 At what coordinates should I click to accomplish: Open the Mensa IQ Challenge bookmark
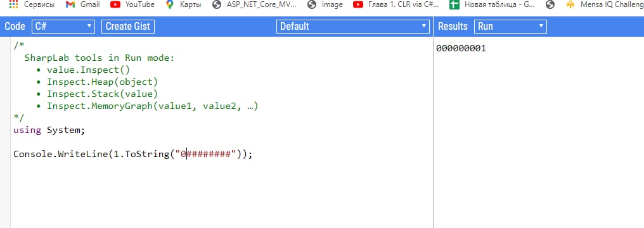[605, 4]
